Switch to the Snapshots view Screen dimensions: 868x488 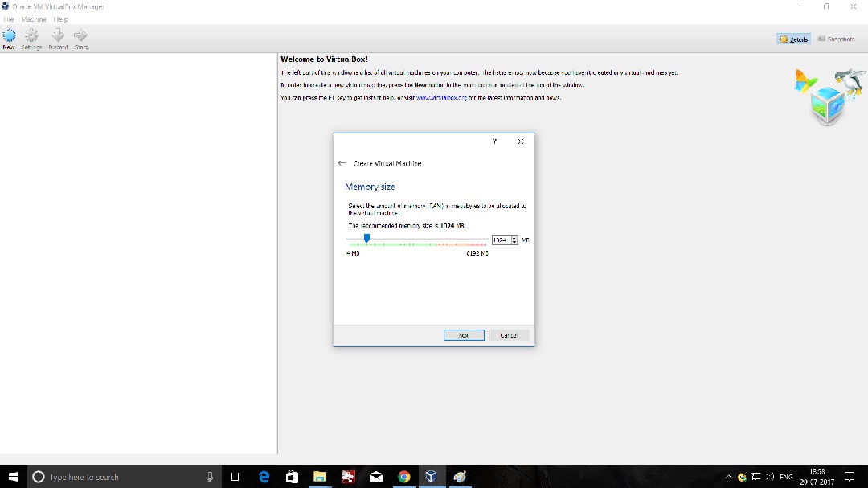(x=835, y=39)
